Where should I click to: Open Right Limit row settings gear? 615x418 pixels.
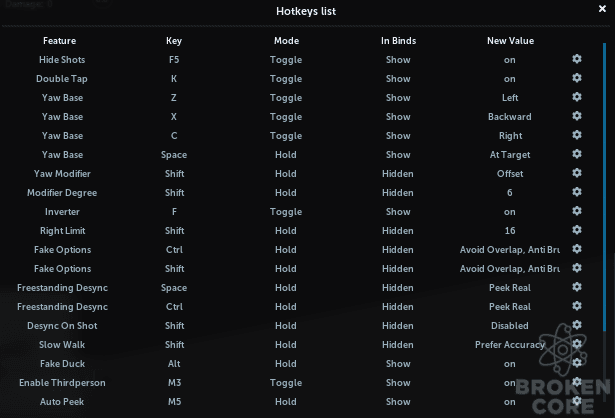(577, 230)
